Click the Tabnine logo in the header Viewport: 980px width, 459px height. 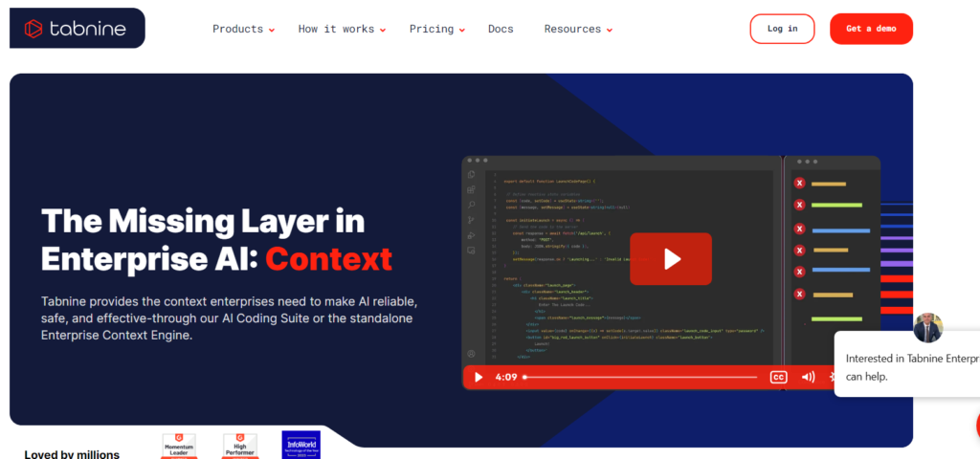pyautogui.click(x=76, y=29)
